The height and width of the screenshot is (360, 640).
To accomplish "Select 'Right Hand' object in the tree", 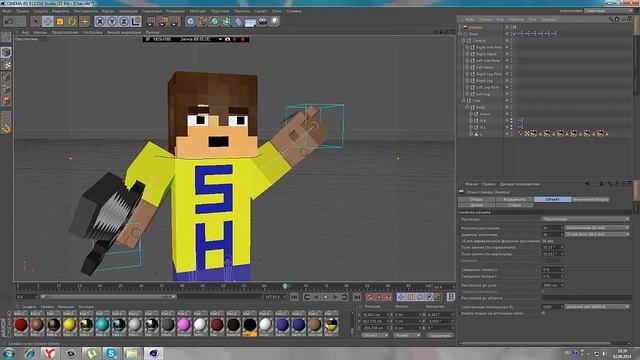I will pyautogui.click(x=486, y=54).
